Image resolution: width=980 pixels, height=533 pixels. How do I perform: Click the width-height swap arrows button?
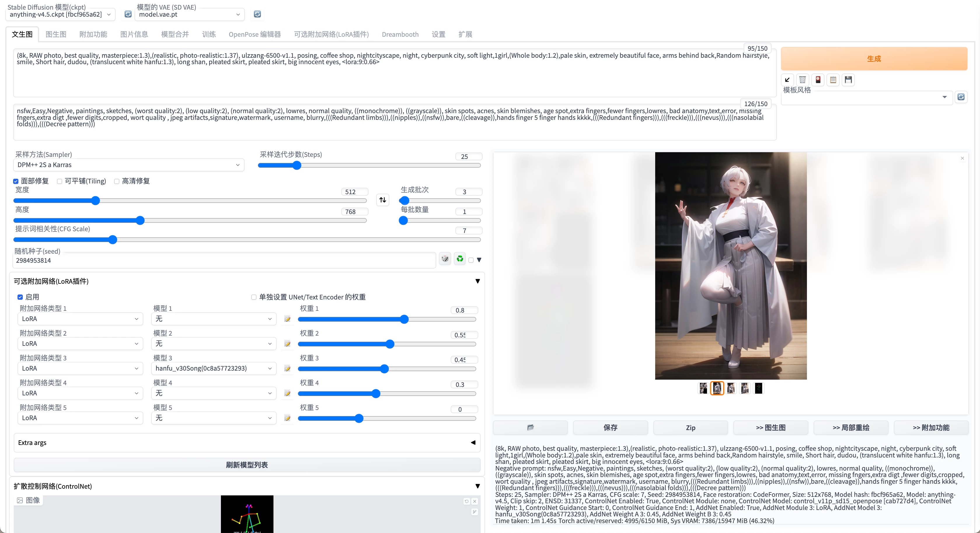click(x=383, y=200)
